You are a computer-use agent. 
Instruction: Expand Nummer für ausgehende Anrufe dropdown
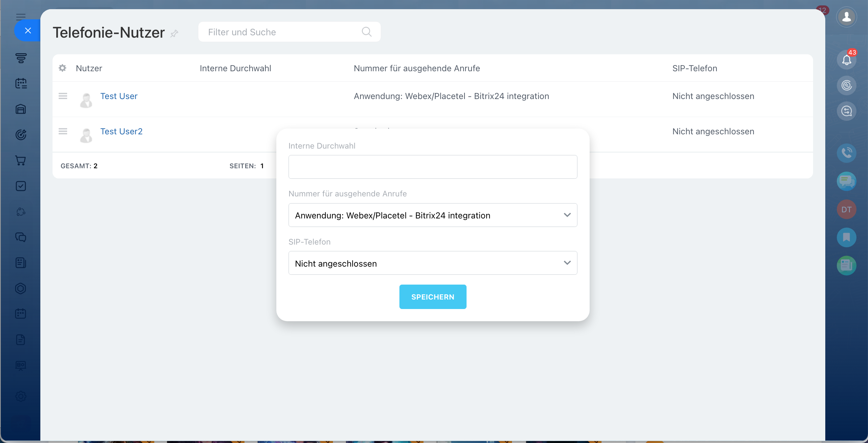coord(433,215)
